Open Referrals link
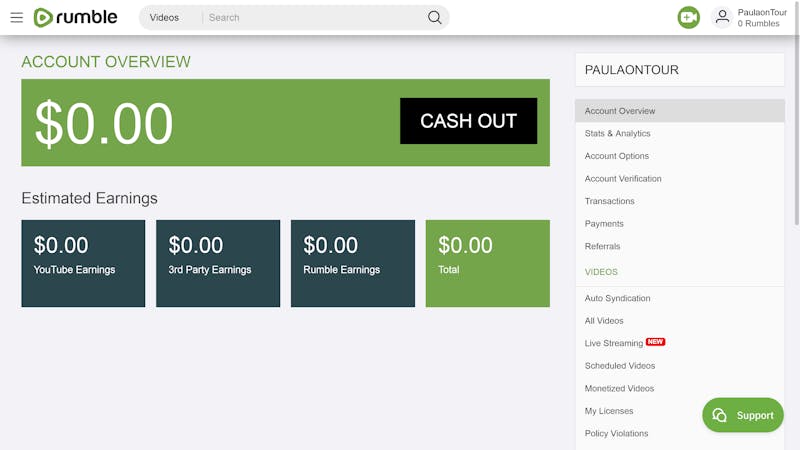The height and width of the screenshot is (450, 800). pos(603,246)
